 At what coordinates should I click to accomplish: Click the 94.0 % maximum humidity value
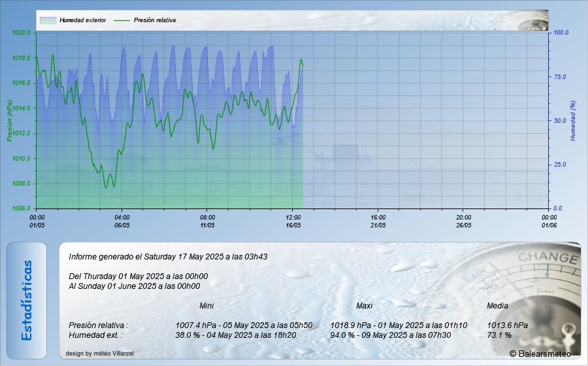391,335
